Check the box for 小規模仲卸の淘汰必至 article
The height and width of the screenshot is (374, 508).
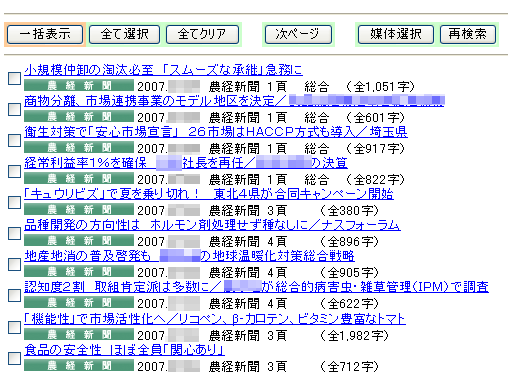[x=14, y=78]
